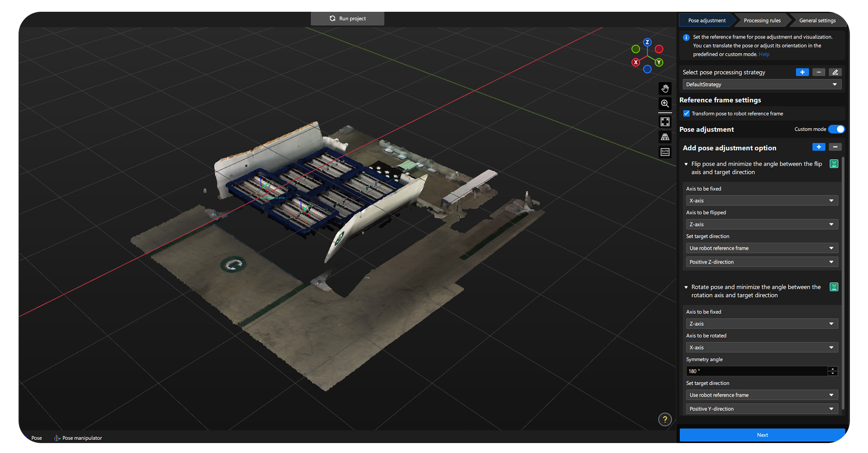Open the General settings tab
The width and height of the screenshot is (868, 453).
pyautogui.click(x=817, y=20)
